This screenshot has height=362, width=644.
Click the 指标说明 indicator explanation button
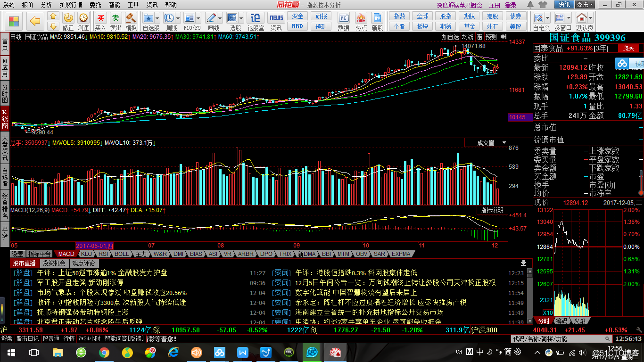click(492, 210)
